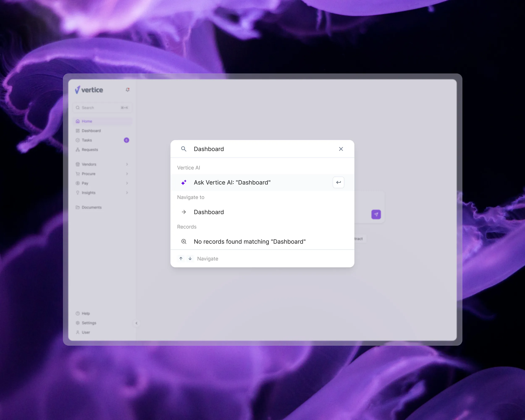525x420 pixels.
Task: Select Ask Vertice AI: "Dashboard" result
Action: [262, 182]
